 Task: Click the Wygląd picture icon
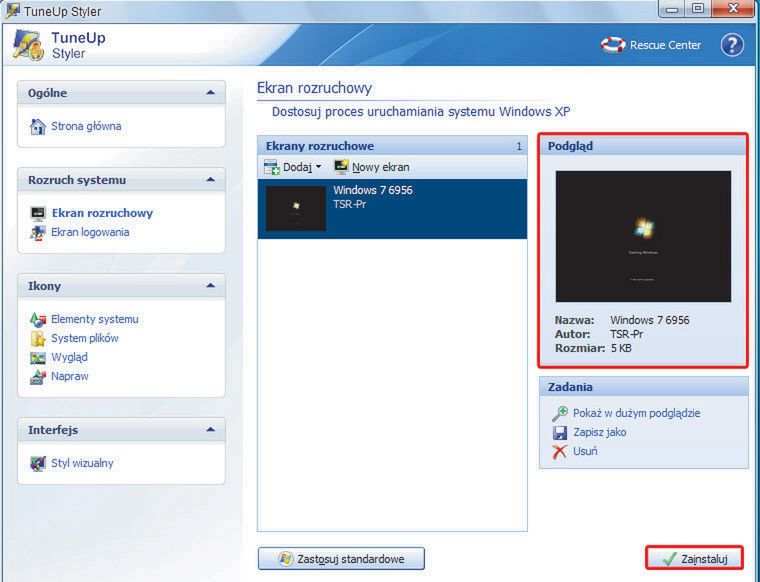point(37,358)
